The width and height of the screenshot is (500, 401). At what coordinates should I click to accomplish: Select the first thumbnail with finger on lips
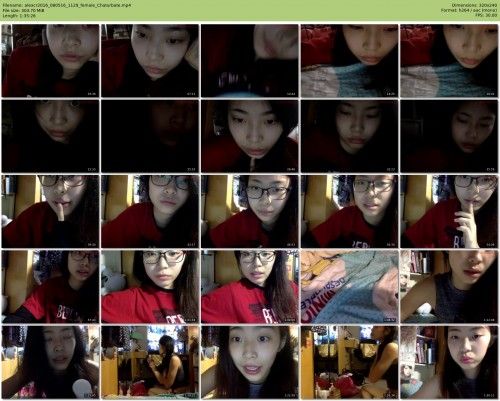[50, 211]
